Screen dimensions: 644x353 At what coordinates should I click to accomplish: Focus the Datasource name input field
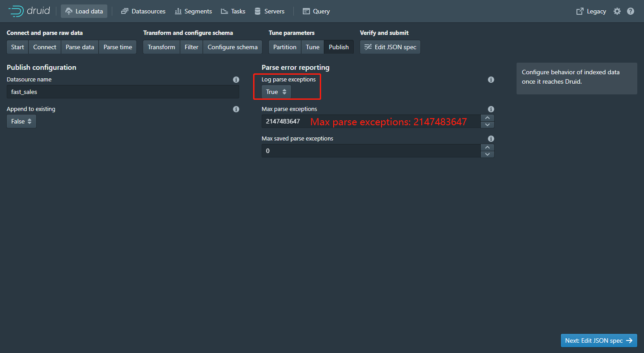point(123,92)
